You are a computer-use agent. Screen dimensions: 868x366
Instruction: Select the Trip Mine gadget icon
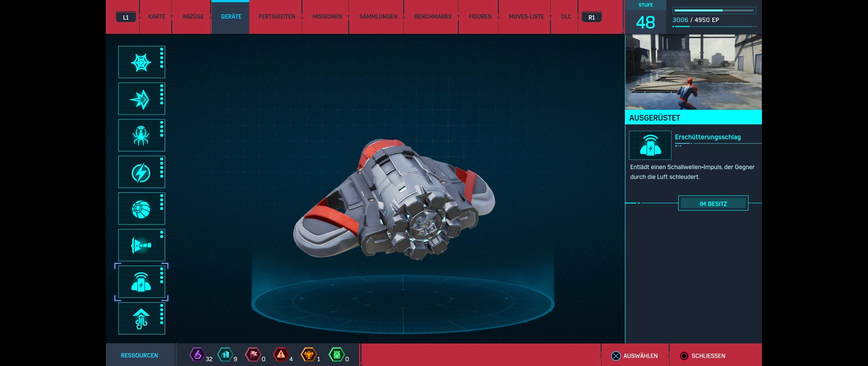pyautogui.click(x=141, y=245)
